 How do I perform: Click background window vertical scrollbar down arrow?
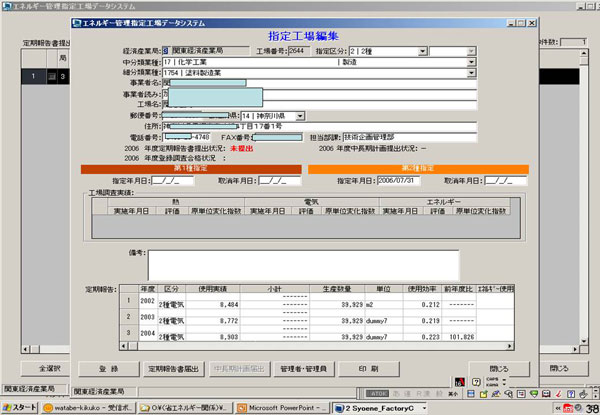pos(584,341)
